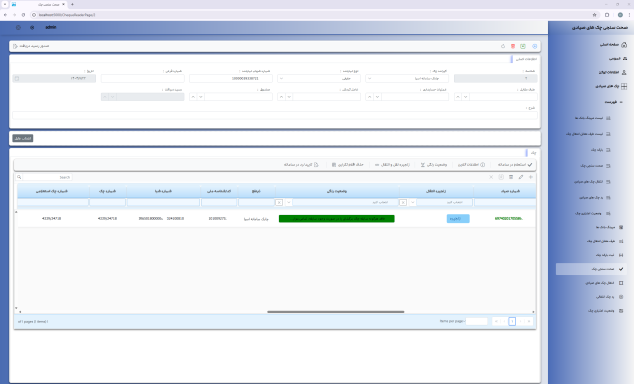Add a grid row with plus icon
The width and height of the screenshot is (634, 384).
pos(531,177)
